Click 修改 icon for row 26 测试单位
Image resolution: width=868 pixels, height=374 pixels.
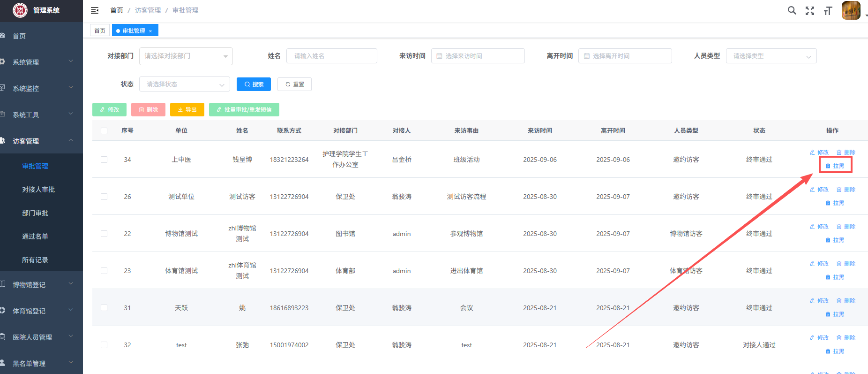pos(819,190)
